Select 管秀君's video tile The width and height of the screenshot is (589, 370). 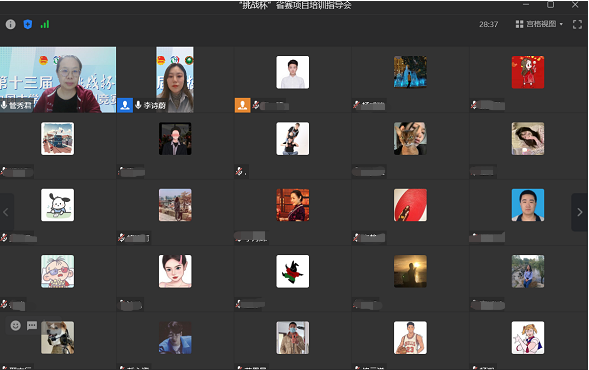[58, 80]
